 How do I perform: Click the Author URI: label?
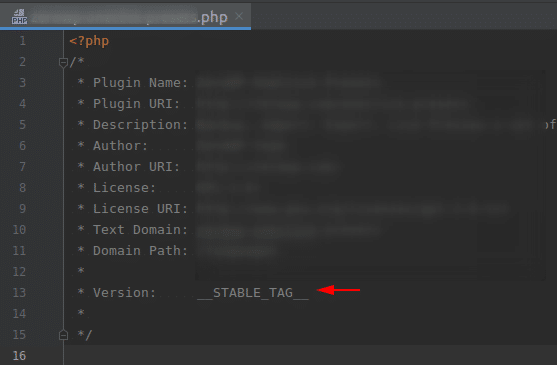coord(136,167)
